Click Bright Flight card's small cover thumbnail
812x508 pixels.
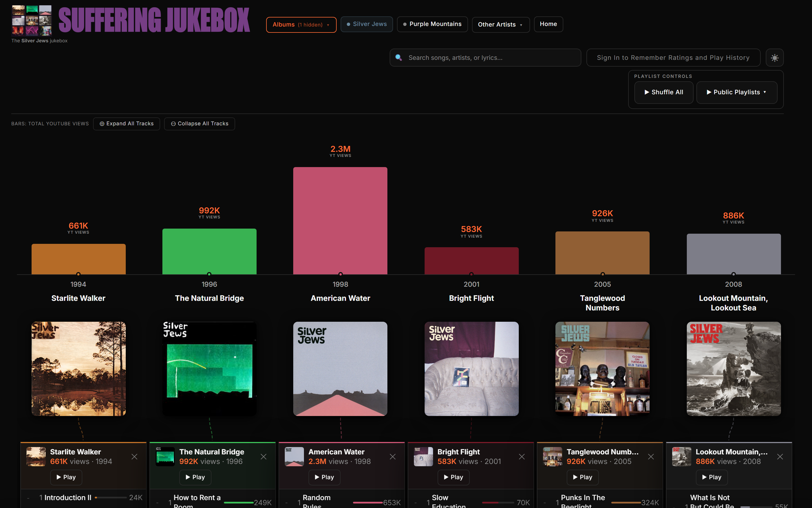pyautogui.click(x=423, y=457)
